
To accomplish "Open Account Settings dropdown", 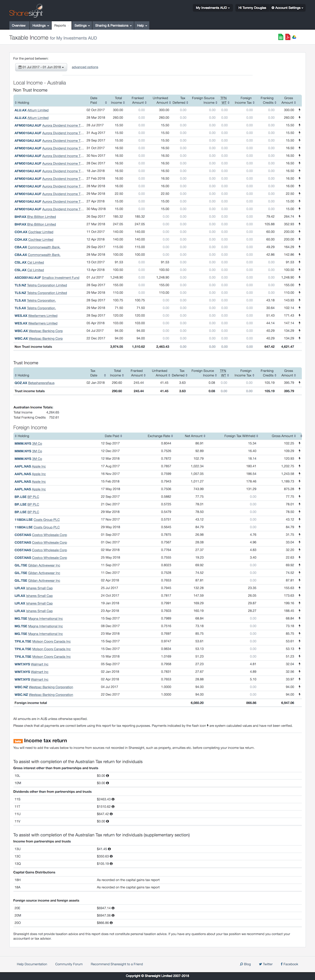I will coord(287,8).
